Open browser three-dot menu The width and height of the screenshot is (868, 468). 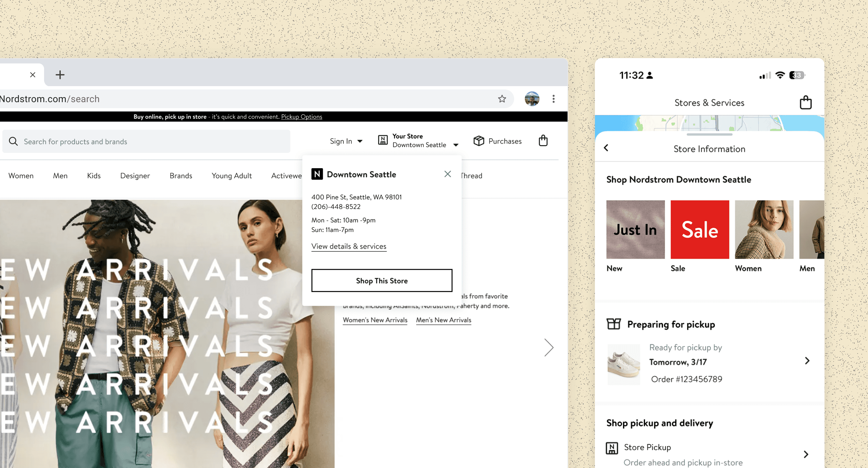pyautogui.click(x=553, y=99)
